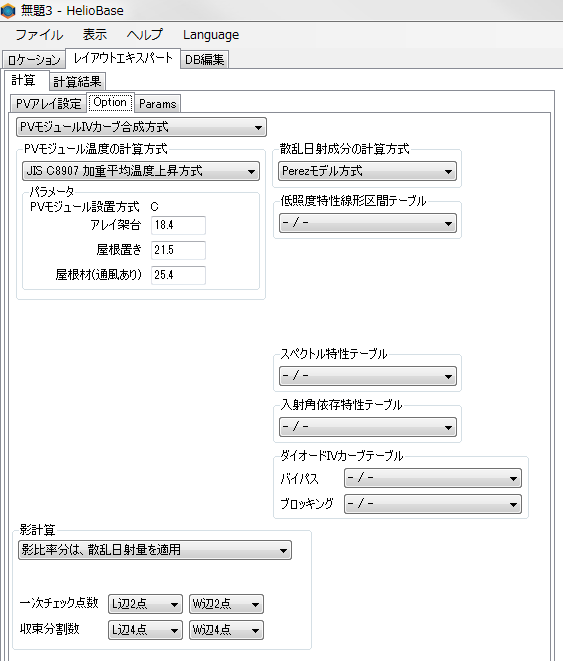The image size is (563, 661).
Task: Open the Perezモデル方式 dropdown
Action: [367, 171]
